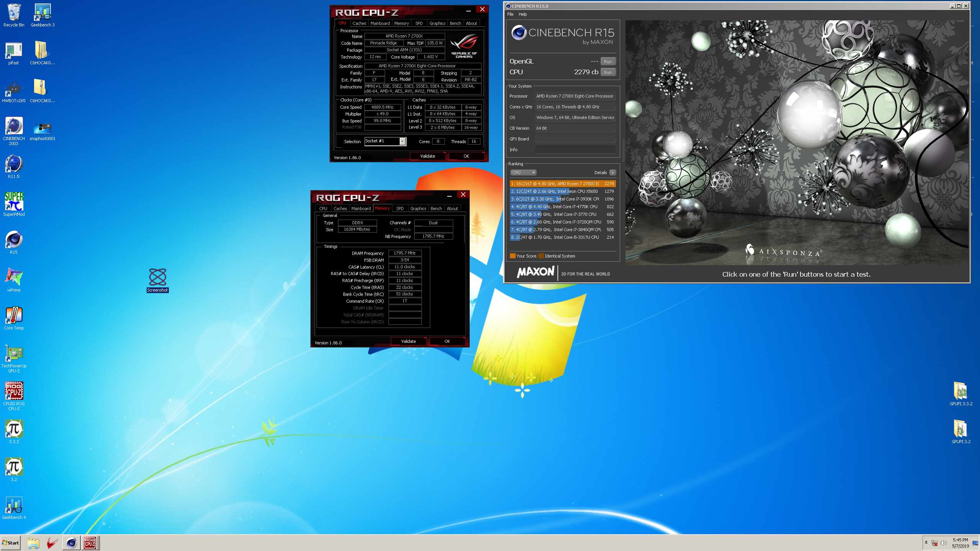Open CPUID ROG CPU-Z desktop shortcut

[x=14, y=396]
